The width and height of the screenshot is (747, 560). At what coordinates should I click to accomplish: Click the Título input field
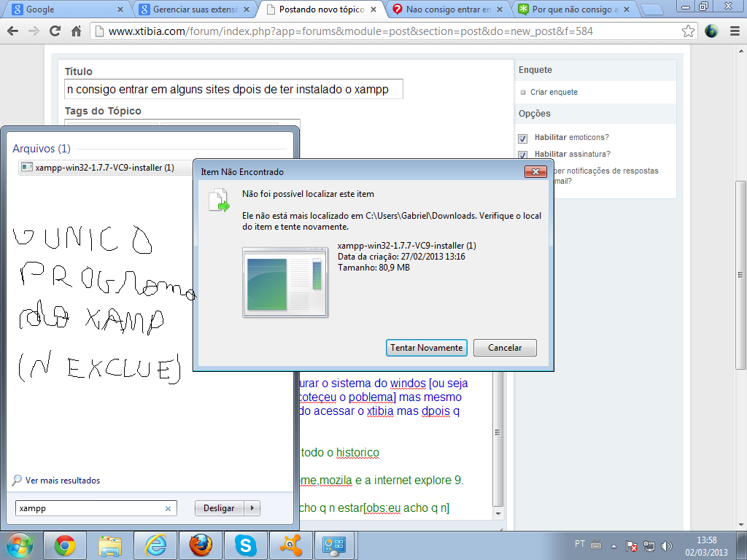pos(233,89)
